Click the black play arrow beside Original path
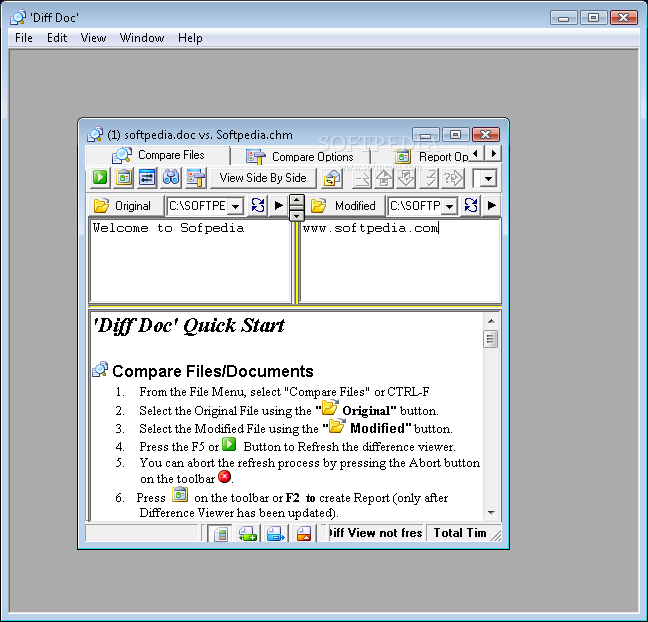 point(279,205)
